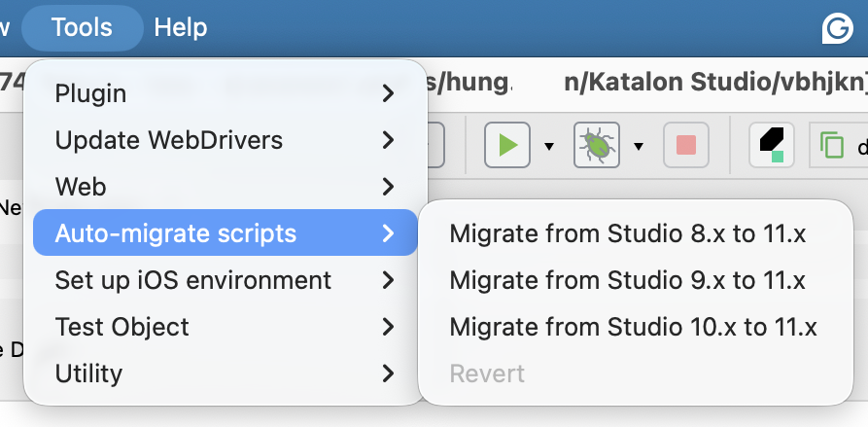This screenshot has height=427, width=868.
Task: Open the Help menu
Action: click(x=181, y=27)
